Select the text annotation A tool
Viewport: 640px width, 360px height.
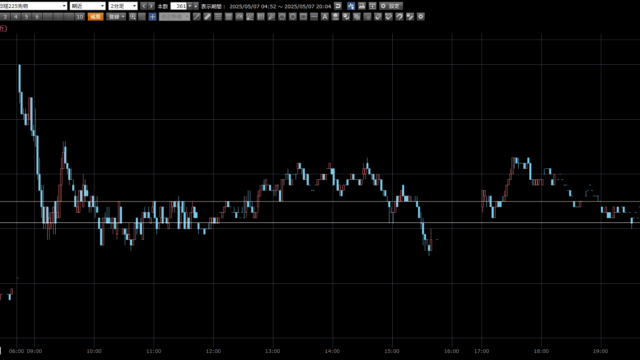pyautogui.click(x=324, y=17)
